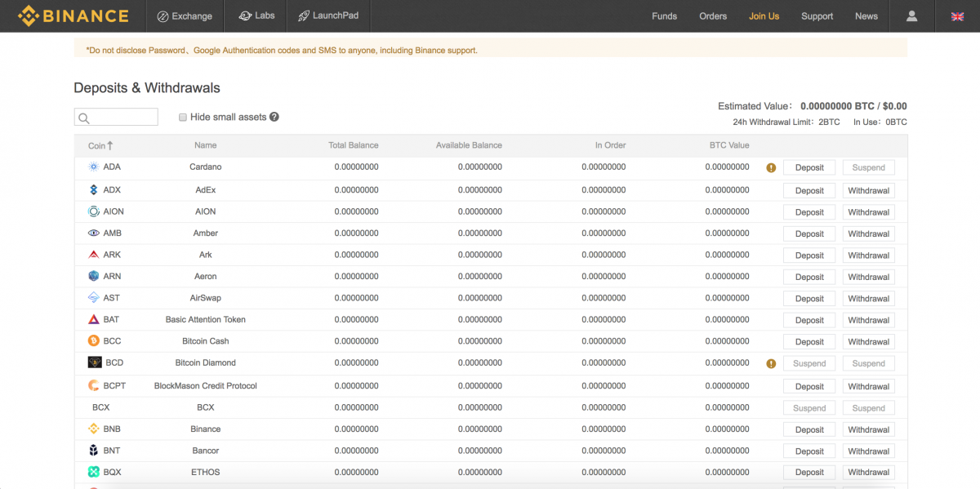Click the AirSwap AST coin icon
The width and height of the screenshot is (980, 489).
point(93,298)
